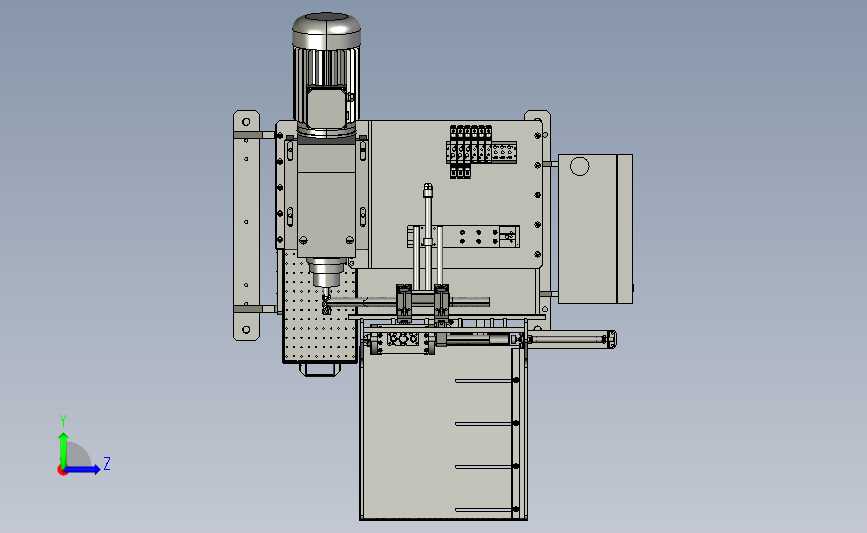The image size is (867, 533).
Task: Select the electrical box with round hole
Action: [x=595, y=229]
